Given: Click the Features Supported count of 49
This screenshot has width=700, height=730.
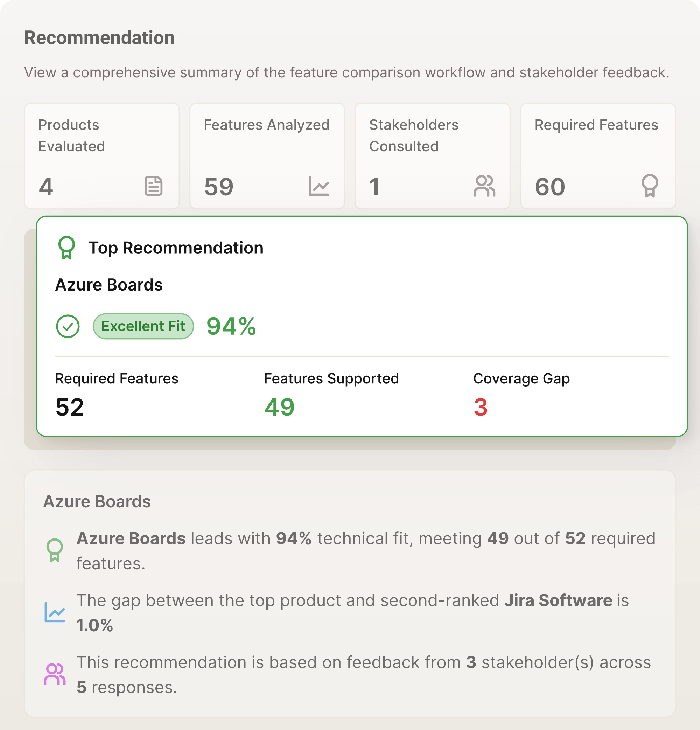Looking at the screenshot, I should tap(279, 407).
